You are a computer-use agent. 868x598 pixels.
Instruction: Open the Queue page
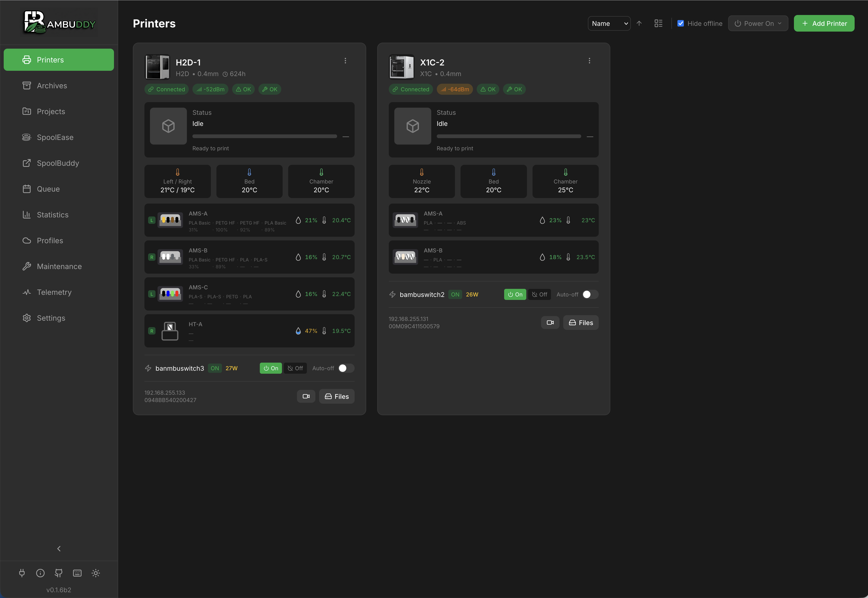[48, 189]
